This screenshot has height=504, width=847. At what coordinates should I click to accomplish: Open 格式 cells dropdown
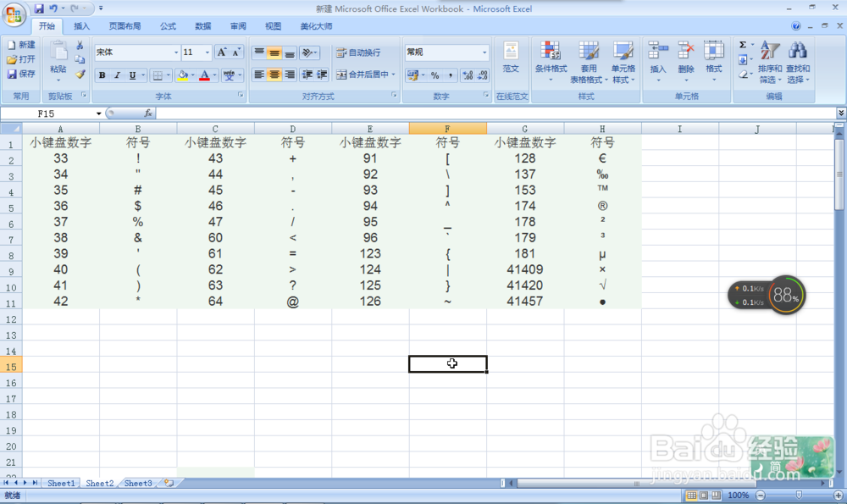point(713,62)
